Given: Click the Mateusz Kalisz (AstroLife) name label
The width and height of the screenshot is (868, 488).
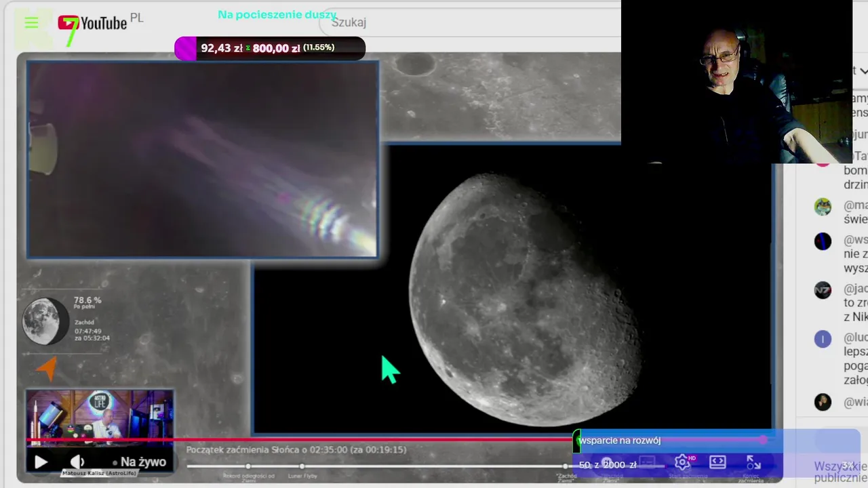Looking at the screenshot, I should click(99, 473).
